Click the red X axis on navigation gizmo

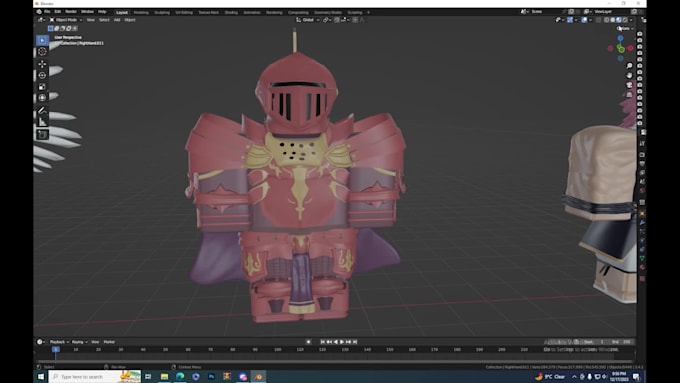click(x=631, y=48)
